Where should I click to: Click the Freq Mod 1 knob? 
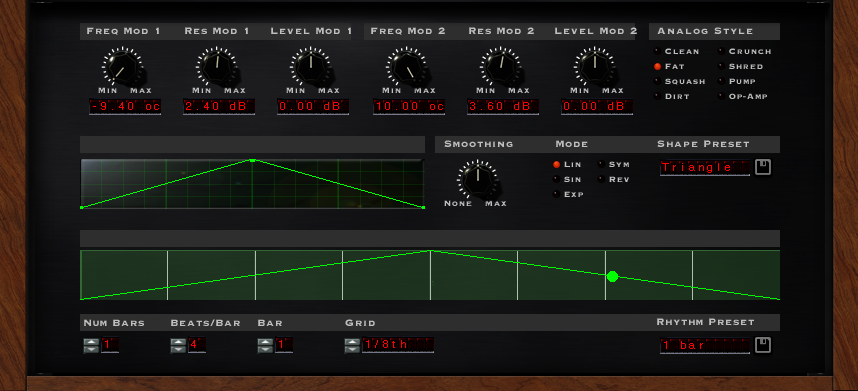[x=122, y=67]
